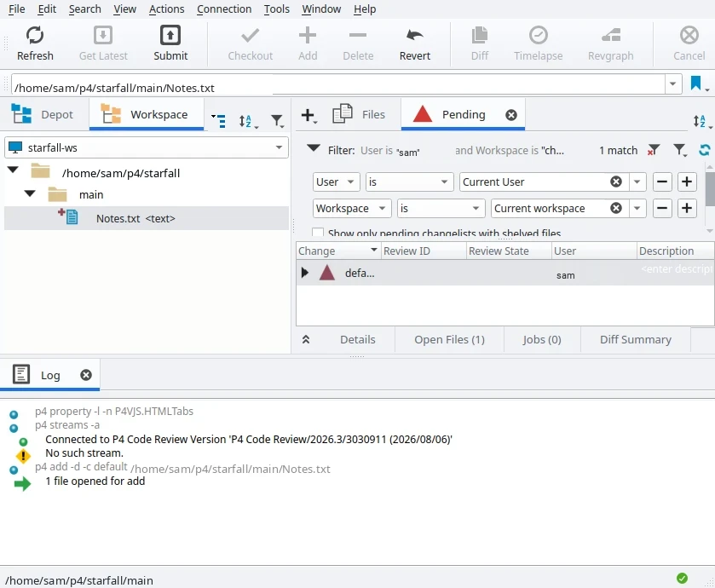Open the Current User value dropdown arrow

click(x=637, y=182)
